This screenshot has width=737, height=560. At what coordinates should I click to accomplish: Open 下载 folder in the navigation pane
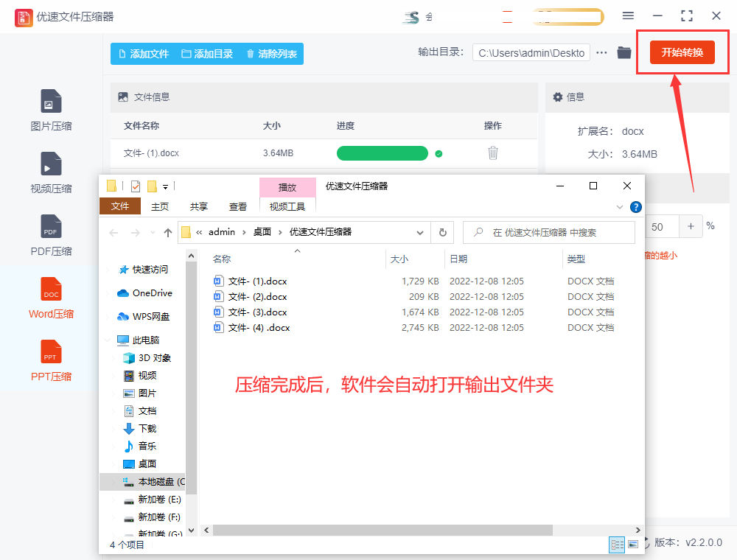tap(140, 428)
